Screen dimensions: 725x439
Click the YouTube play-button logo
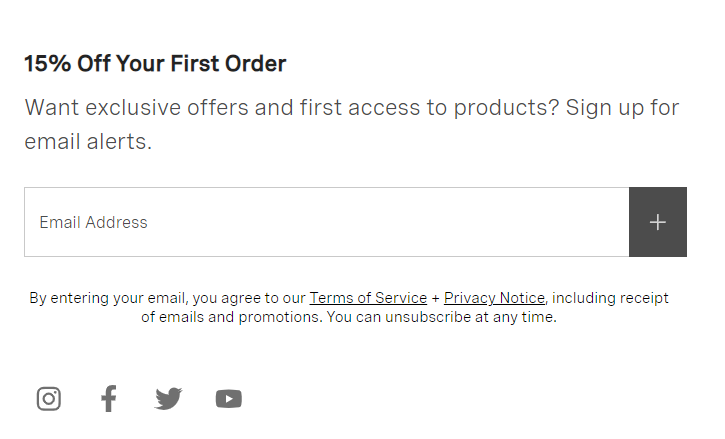[x=228, y=399]
